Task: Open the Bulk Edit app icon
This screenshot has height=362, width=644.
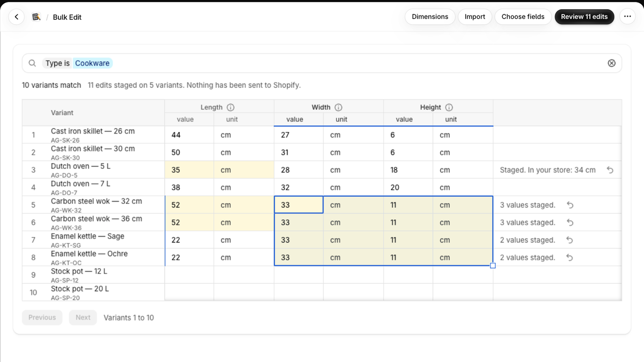Action: click(x=36, y=17)
